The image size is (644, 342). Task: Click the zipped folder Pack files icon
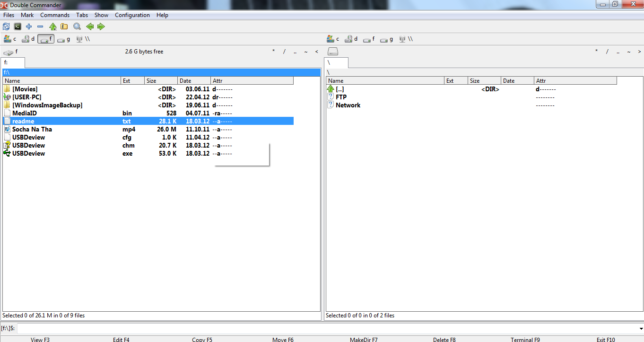coord(64,26)
